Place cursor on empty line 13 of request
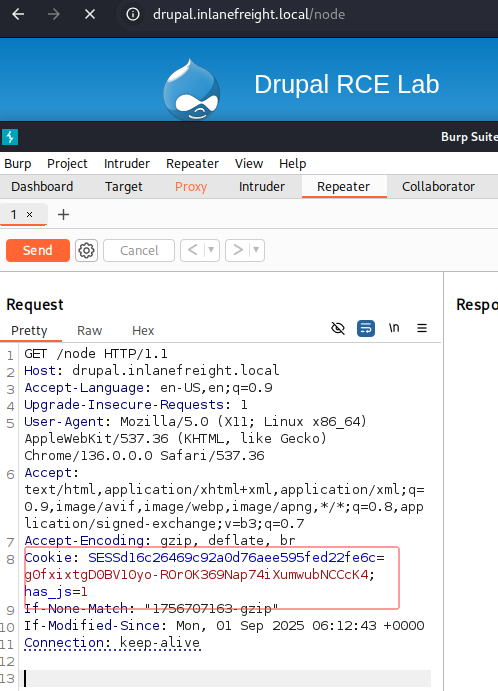This screenshot has height=691, width=498. click(227, 678)
